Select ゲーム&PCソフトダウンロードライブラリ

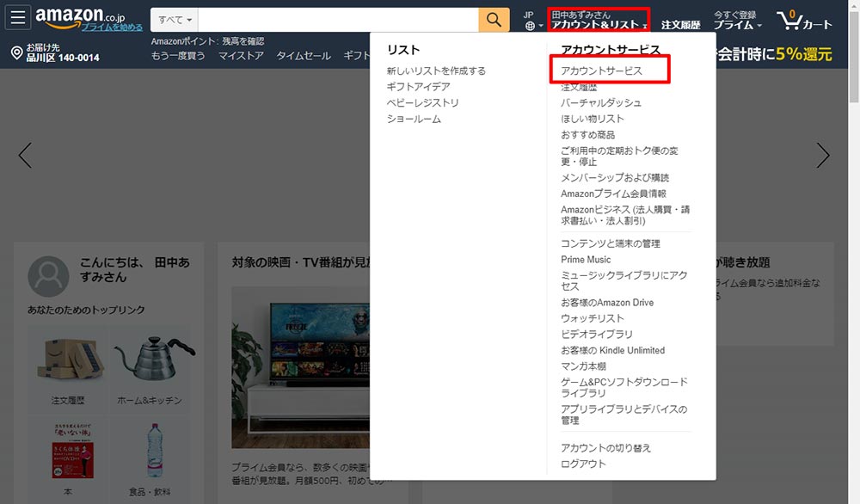coord(623,387)
